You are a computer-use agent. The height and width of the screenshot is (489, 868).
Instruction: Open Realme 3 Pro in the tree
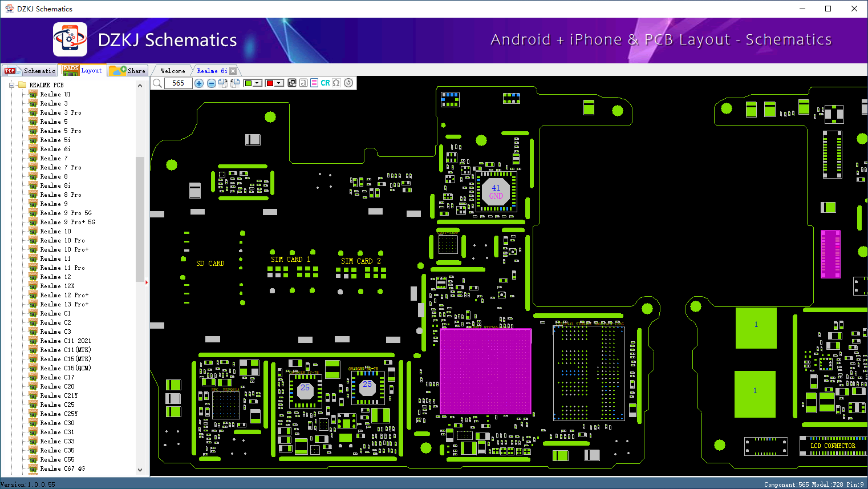60,112
